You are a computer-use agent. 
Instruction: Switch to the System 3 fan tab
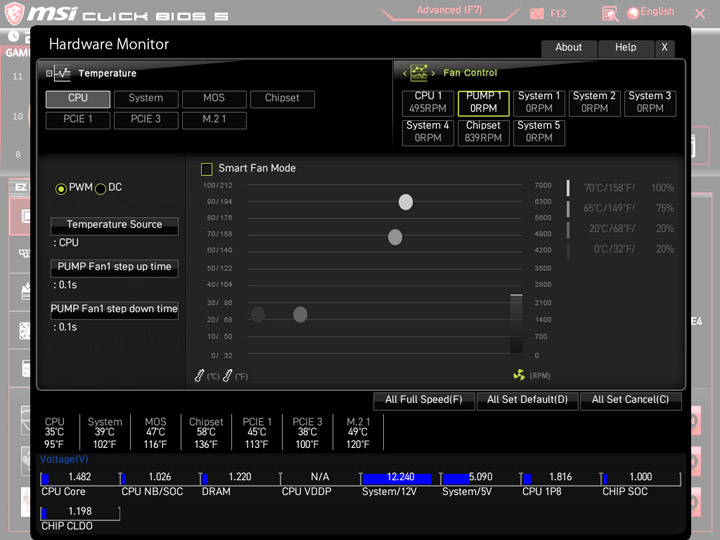[x=650, y=102]
